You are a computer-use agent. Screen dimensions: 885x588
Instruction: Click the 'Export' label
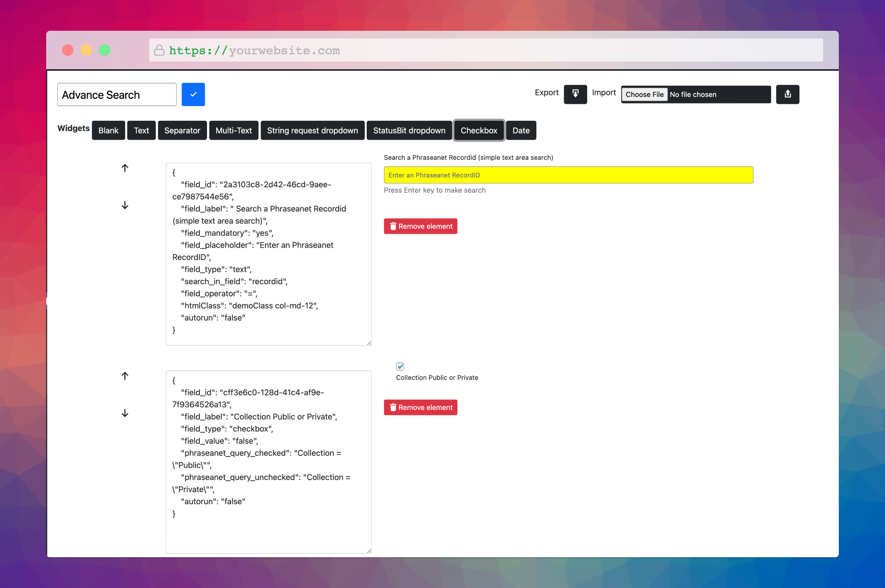[x=547, y=93]
